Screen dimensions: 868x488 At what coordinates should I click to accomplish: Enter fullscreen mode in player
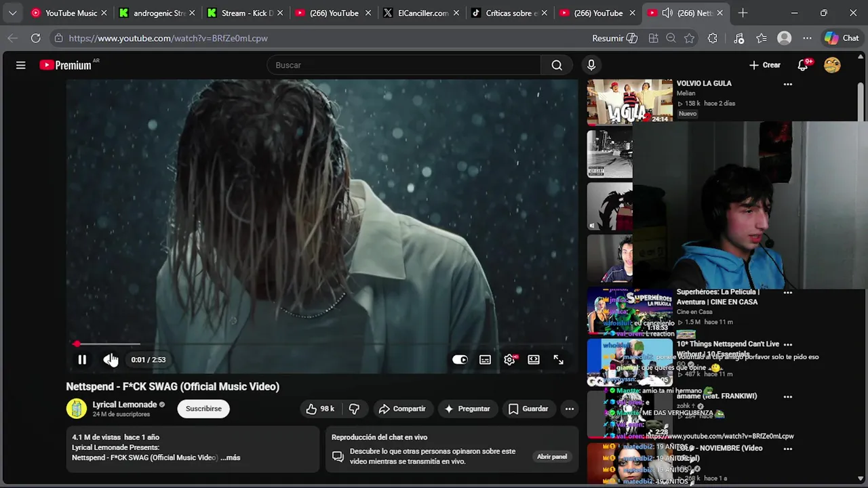[x=558, y=360]
